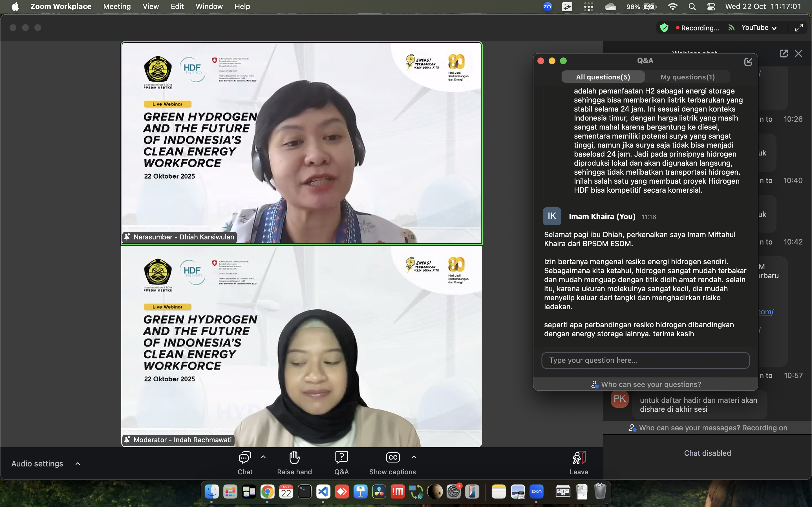
Task: Click the Show captions CC icon
Action: click(x=392, y=458)
